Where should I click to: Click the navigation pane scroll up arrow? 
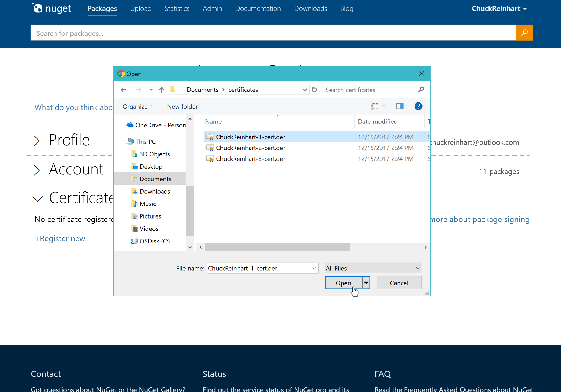(x=190, y=119)
